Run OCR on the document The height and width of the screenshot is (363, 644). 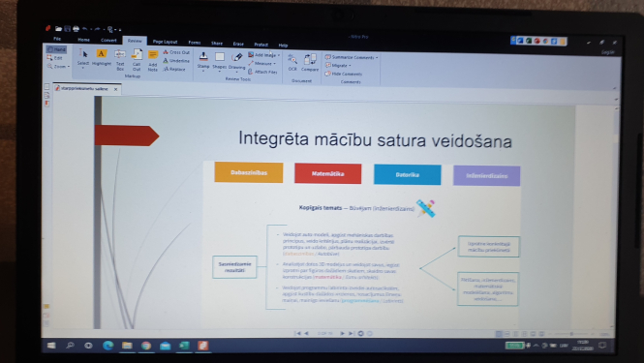[x=292, y=63]
